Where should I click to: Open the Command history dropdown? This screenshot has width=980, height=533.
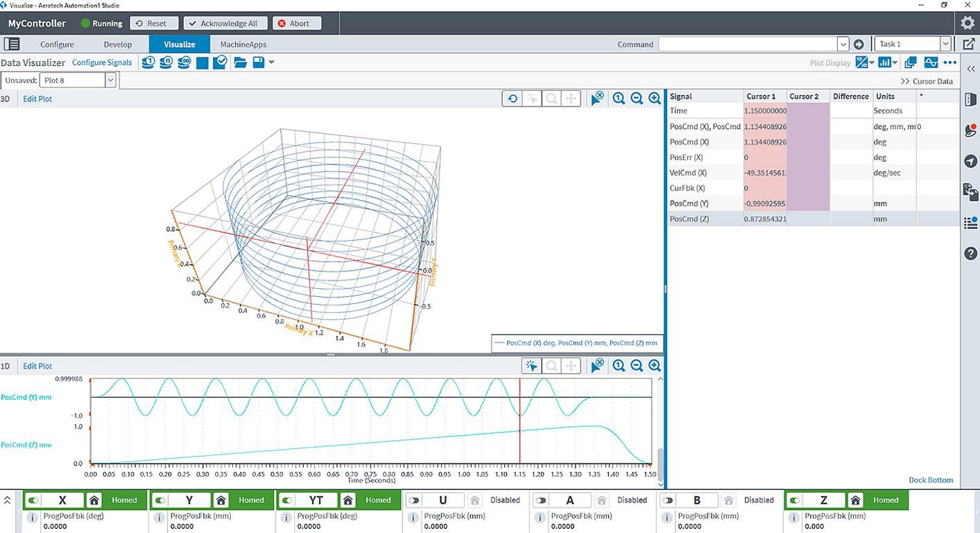point(843,44)
